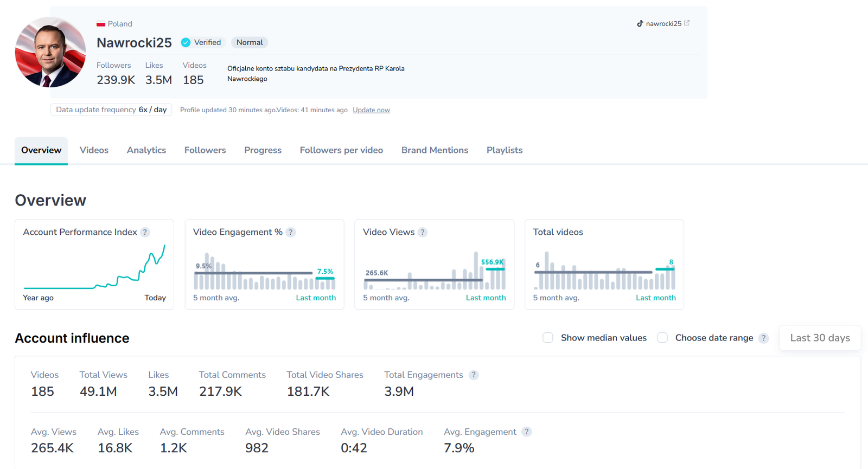Click the Data update frequency 6x / day selector
Image resolution: width=868 pixels, height=469 pixels.
click(111, 110)
